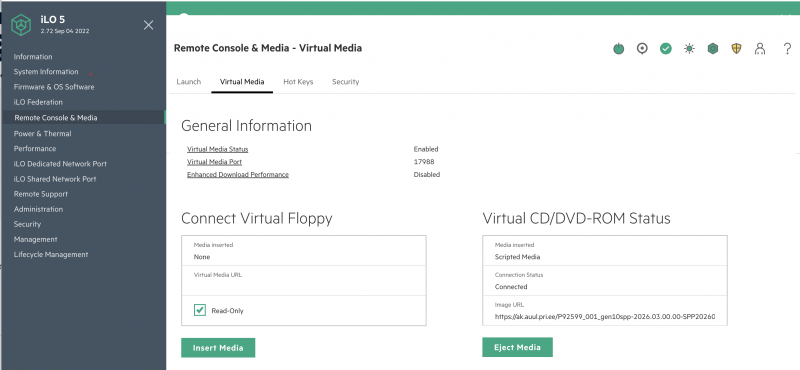Click the yellow security shield icon
Screen dimensions: 800x370
(736, 49)
